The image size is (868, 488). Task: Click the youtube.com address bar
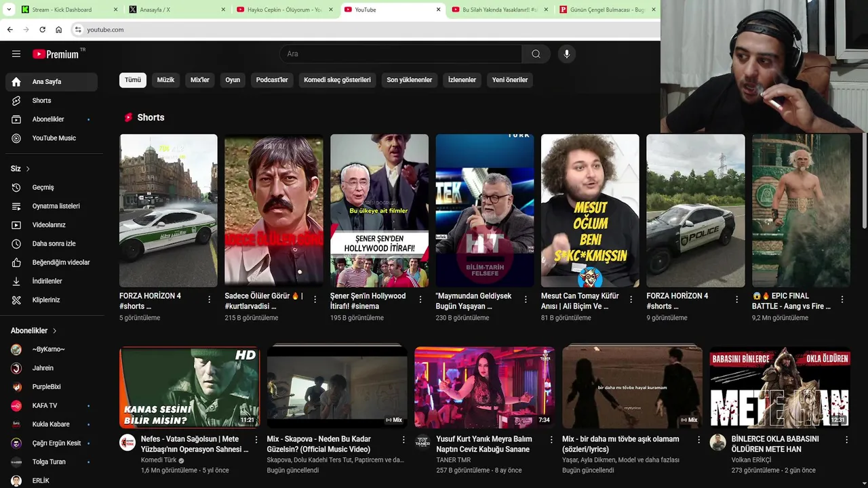[366, 30]
